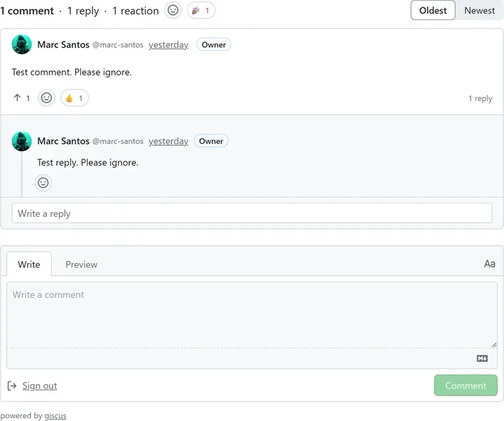This screenshot has height=421, width=504.
Task: Click the yesterday timestamp on the test comment
Action: tap(169, 45)
